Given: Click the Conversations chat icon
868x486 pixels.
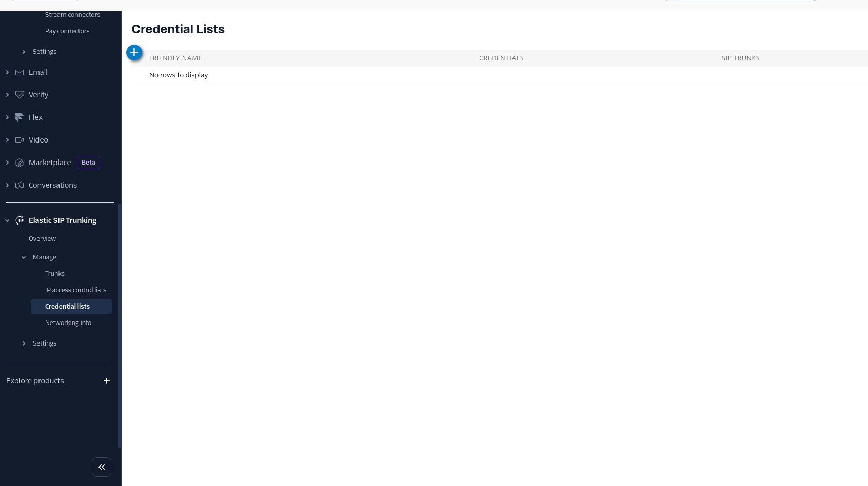Looking at the screenshot, I should point(19,185).
